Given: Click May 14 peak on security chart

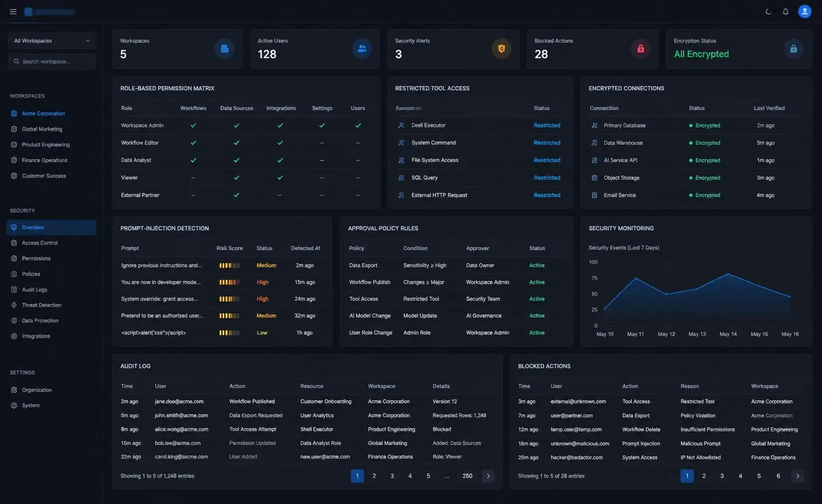Looking at the screenshot, I should click(728, 274).
